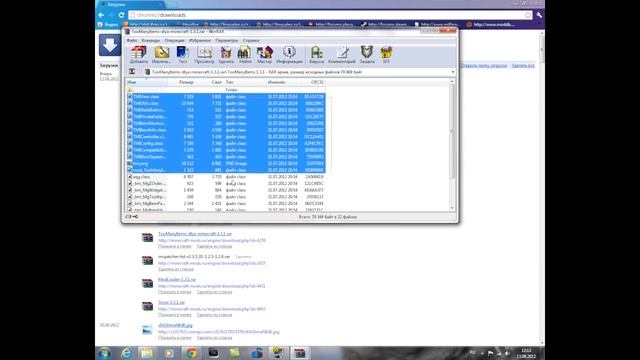Open the Команды menu in WinRAR
Screen dimensions: 640x360
point(151,40)
